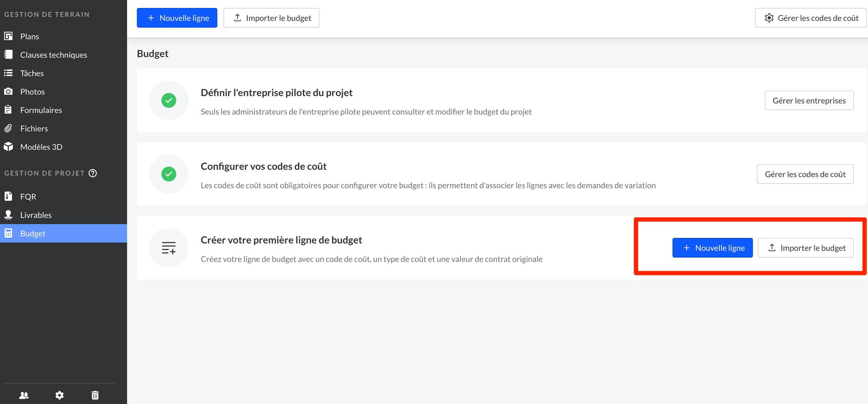
Task: Go to Tâches in the sidebar
Action: pyautogui.click(x=32, y=73)
